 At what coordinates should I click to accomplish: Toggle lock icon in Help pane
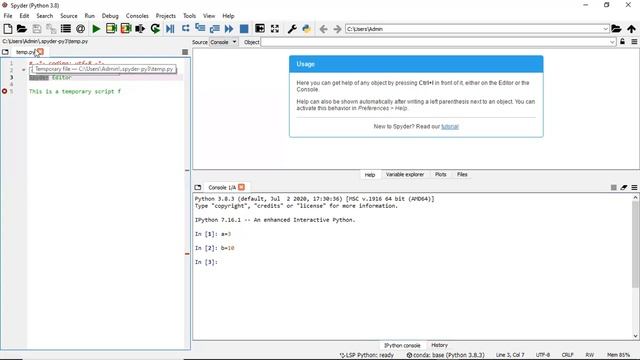[x=622, y=42]
